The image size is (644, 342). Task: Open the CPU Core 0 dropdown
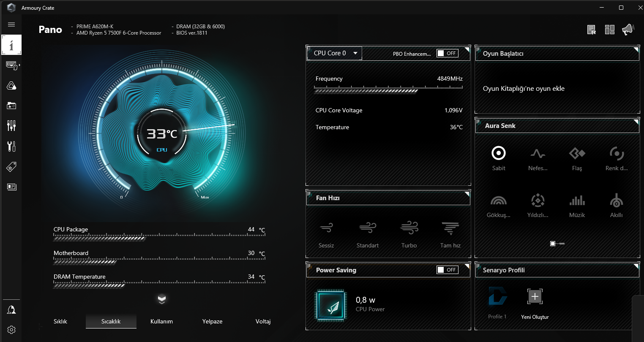point(335,53)
